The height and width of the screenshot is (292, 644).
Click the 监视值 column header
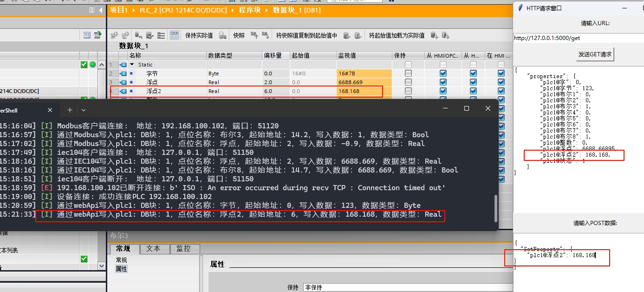click(364, 55)
